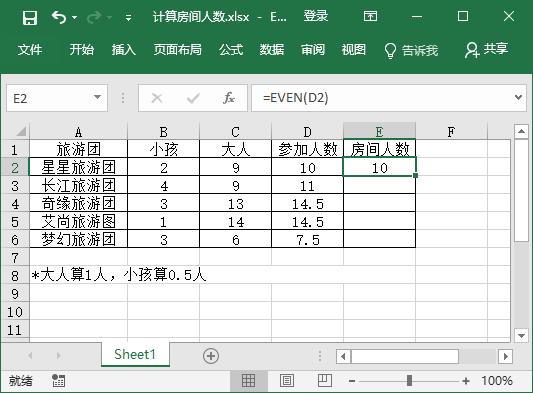This screenshot has width=533, height=393.
Task: Click the Save icon in quick access toolbar
Action: (30, 17)
